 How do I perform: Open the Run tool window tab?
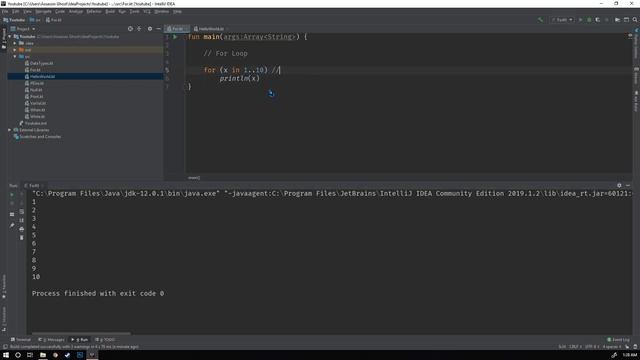(x=80, y=340)
